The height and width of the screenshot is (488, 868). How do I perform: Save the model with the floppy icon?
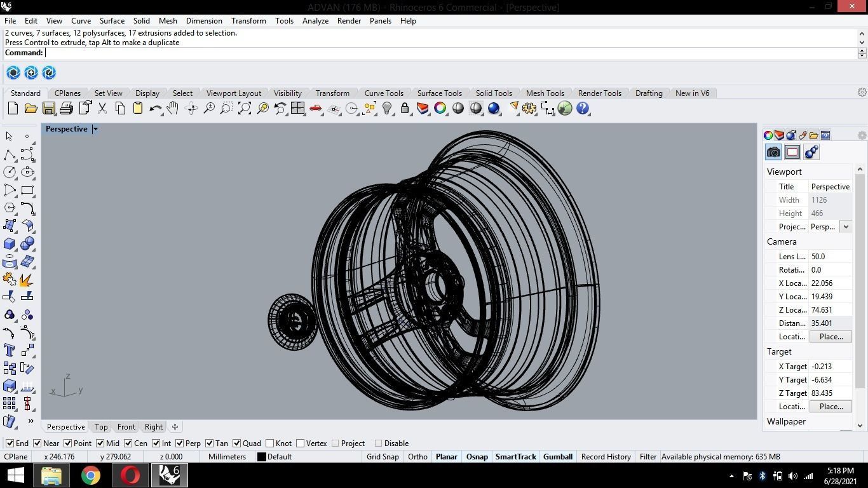[48, 109]
